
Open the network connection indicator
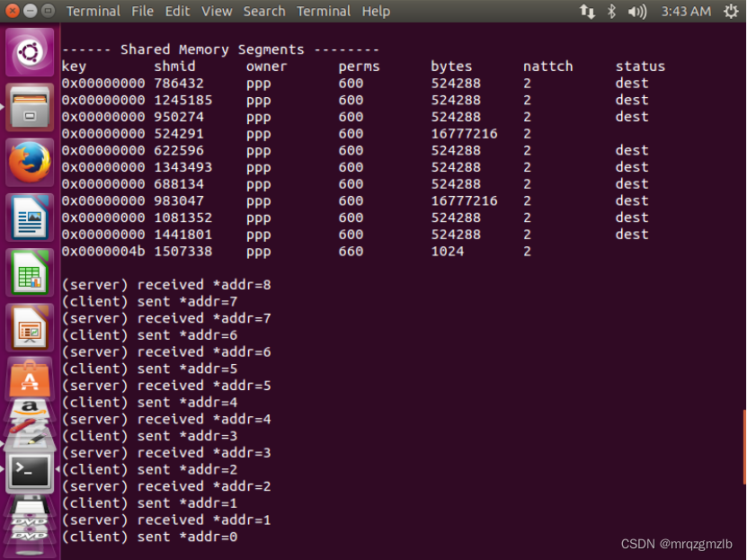(587, 11)
